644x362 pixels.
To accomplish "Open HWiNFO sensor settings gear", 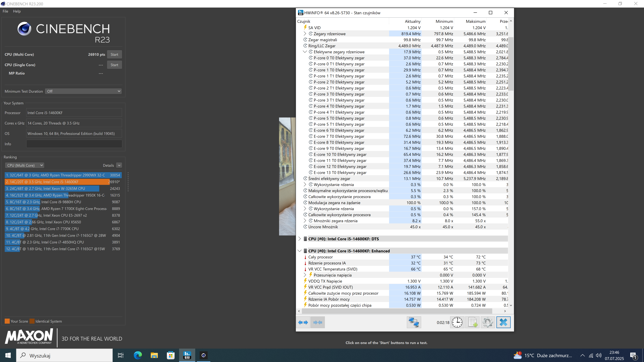I will pyautogui.click(x=488, y=322).
